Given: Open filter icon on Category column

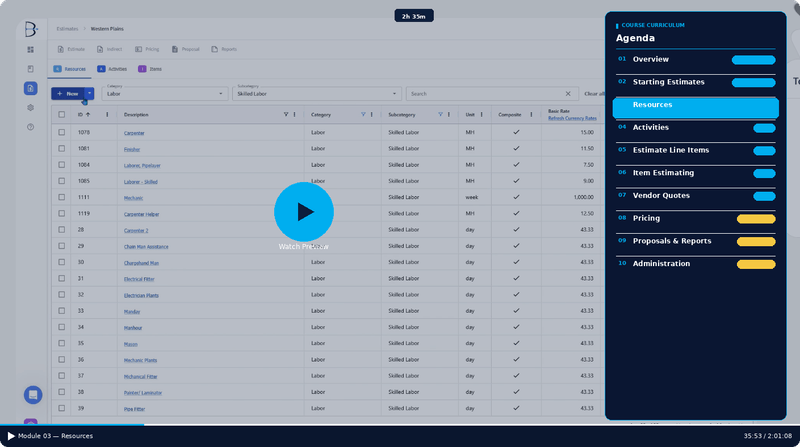Looking at the screenshot, I should tap(363, 115).
